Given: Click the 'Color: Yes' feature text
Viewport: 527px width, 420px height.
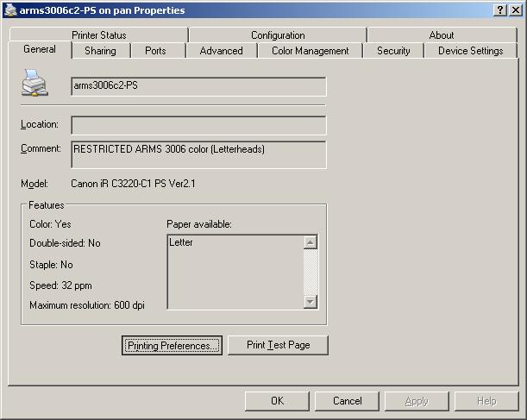Looking at the screenshot, I should click(50, 224).
